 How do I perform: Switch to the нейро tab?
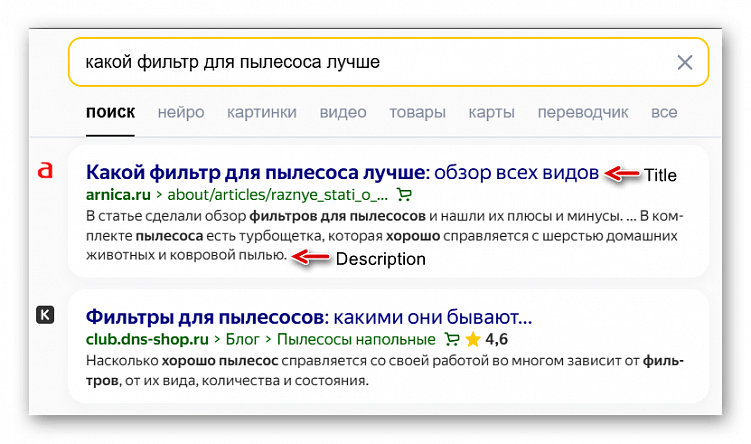click(181, 112)
